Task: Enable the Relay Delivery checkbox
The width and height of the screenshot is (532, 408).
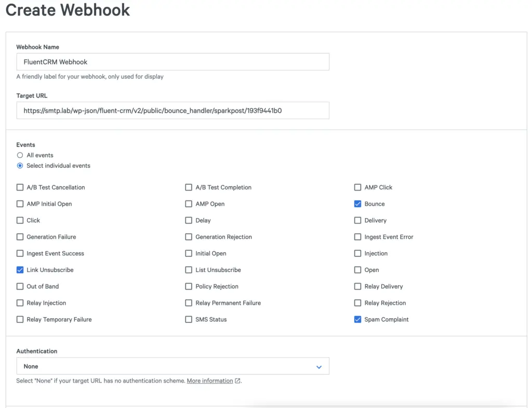Action: pos(357,287)
